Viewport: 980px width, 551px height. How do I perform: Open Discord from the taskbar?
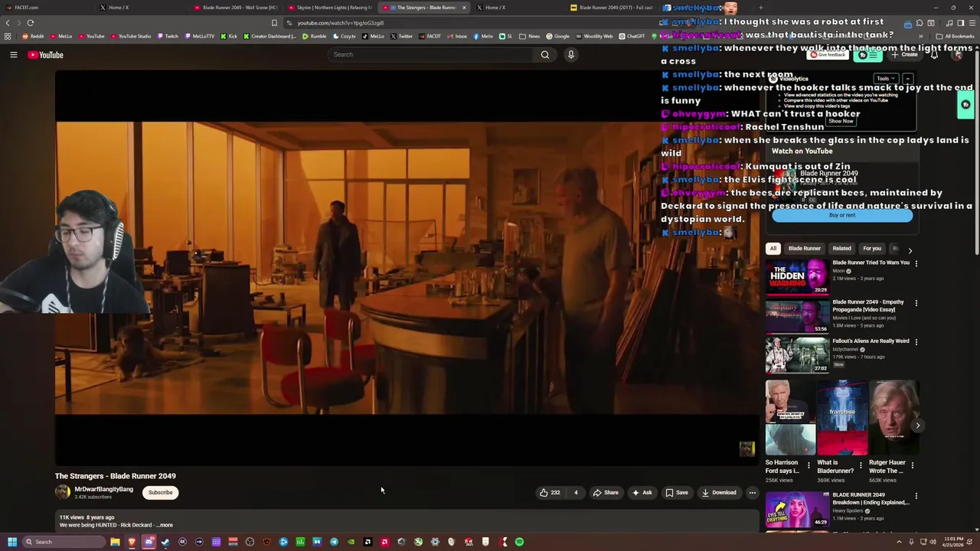[x=149, y=542]
